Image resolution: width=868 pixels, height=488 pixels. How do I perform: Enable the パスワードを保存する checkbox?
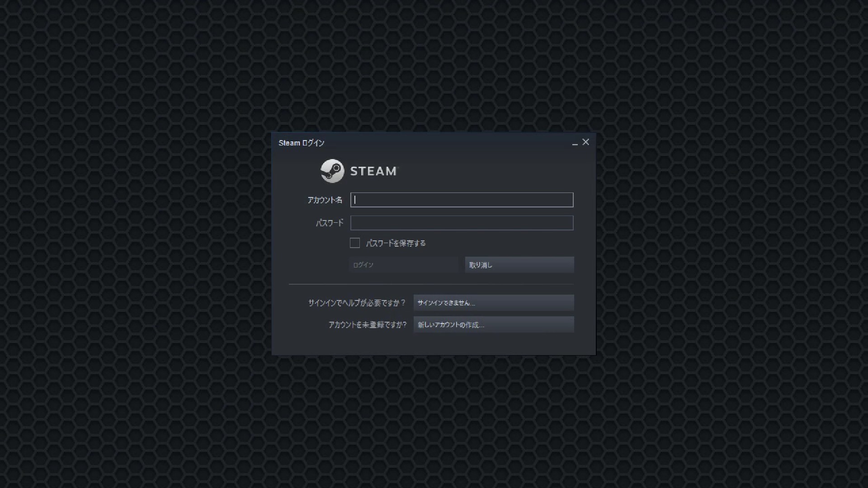pyautogui.click(x=355, y=243)
